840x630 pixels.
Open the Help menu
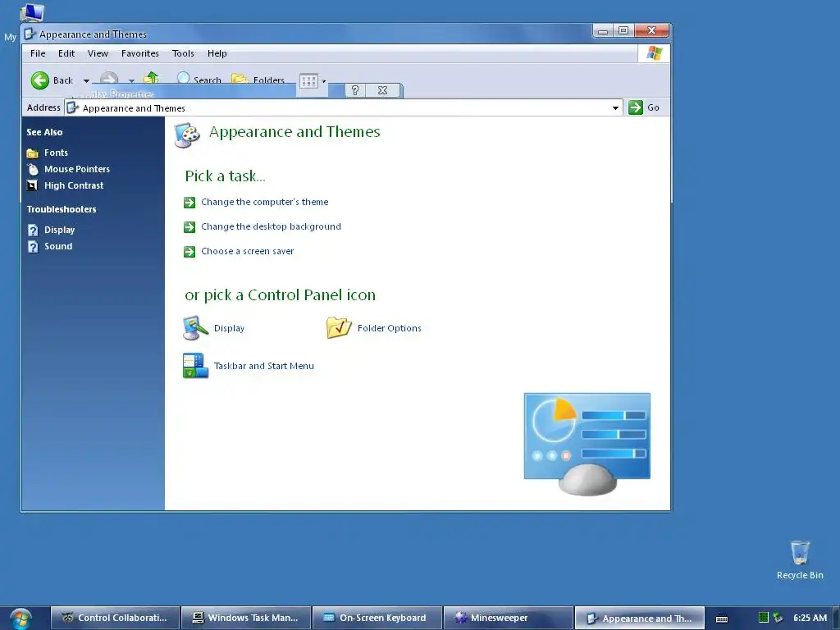[x=217, y=53]
